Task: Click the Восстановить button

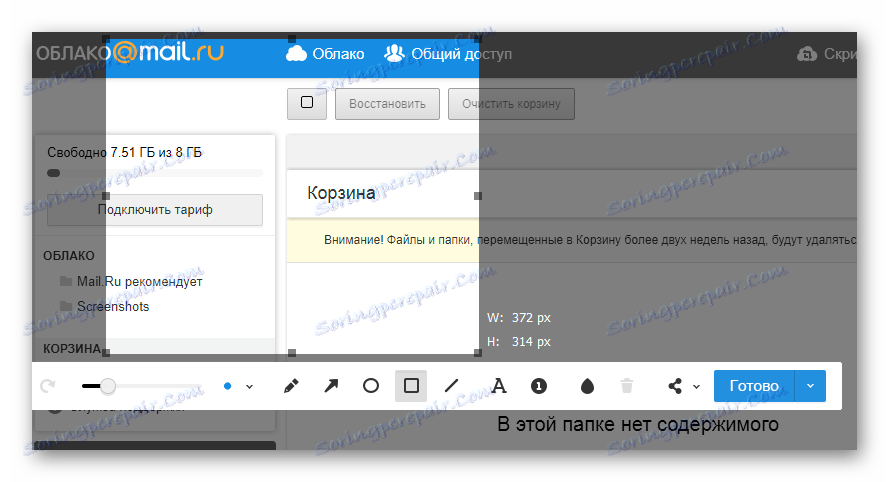Action: click(387, 104)
